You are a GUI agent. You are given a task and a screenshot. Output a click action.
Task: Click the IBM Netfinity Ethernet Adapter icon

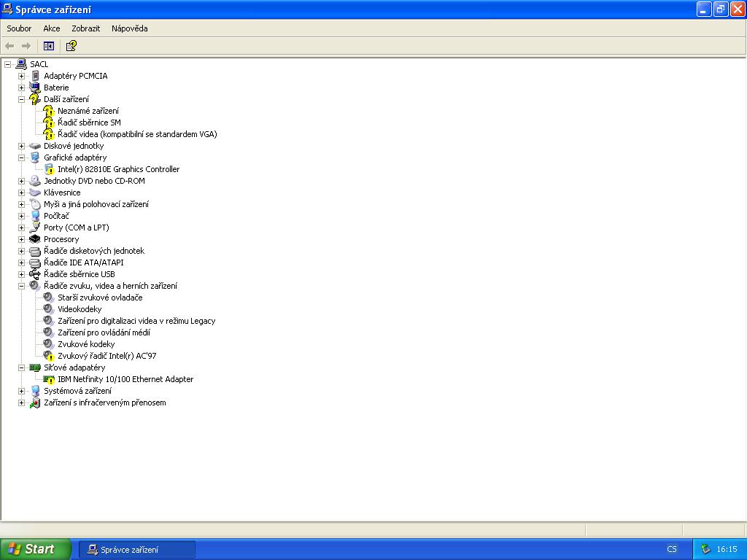pyautogui.click(x=49, y=379)
